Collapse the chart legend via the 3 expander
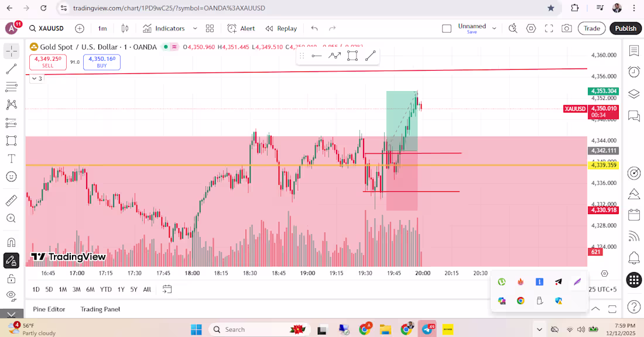644x337 pixels. 36,78
